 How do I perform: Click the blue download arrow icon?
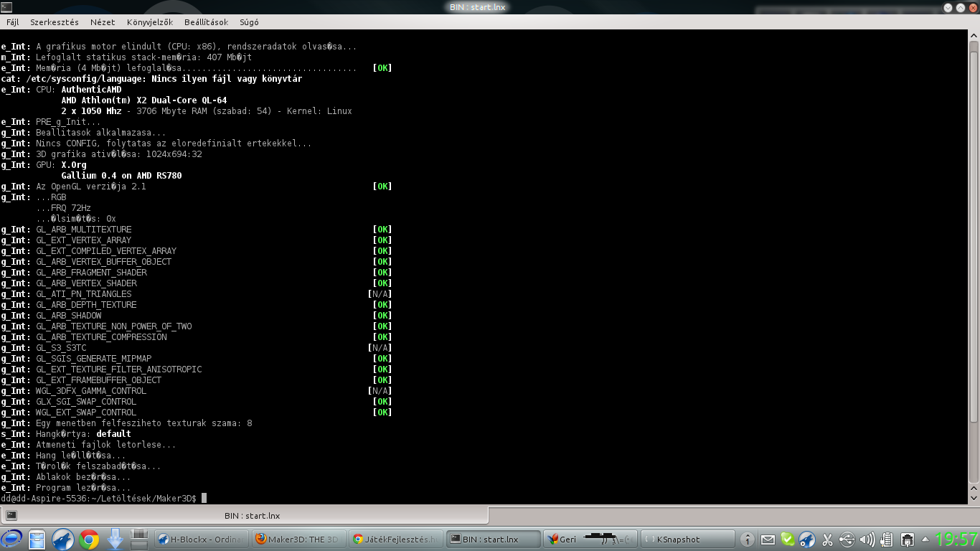tap(115, 539)
